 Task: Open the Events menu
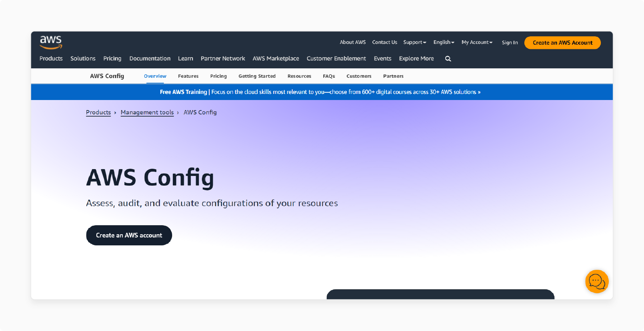pos(382,59)
